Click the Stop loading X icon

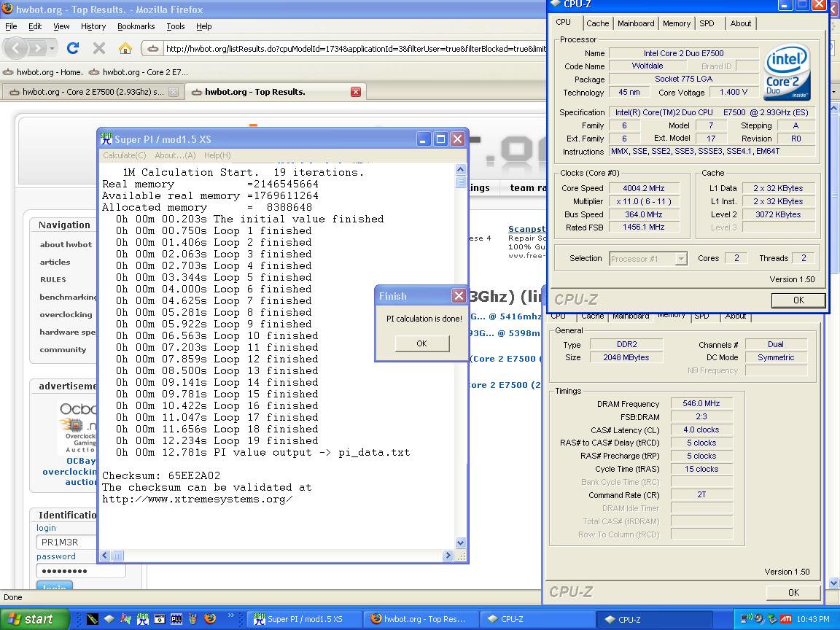98,48
